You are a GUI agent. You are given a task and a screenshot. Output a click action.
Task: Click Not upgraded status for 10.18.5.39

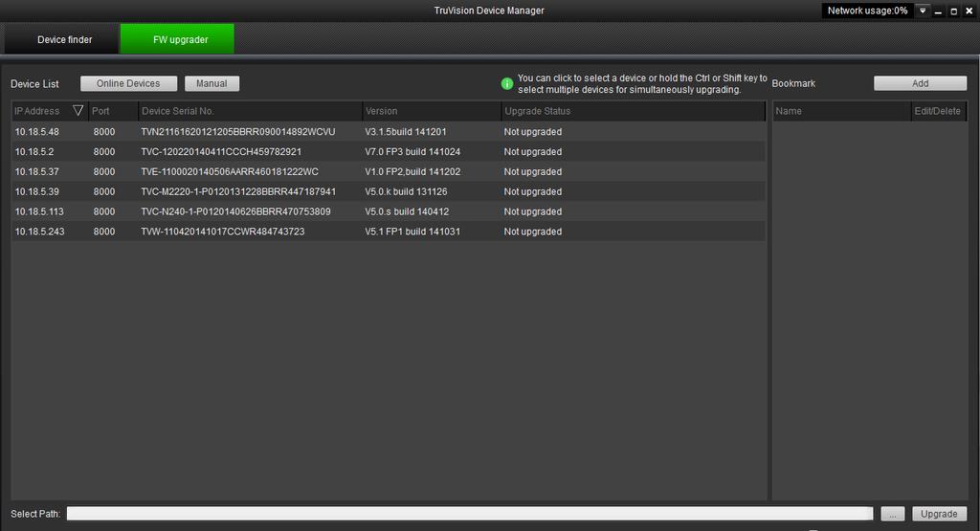click(532, 191)
